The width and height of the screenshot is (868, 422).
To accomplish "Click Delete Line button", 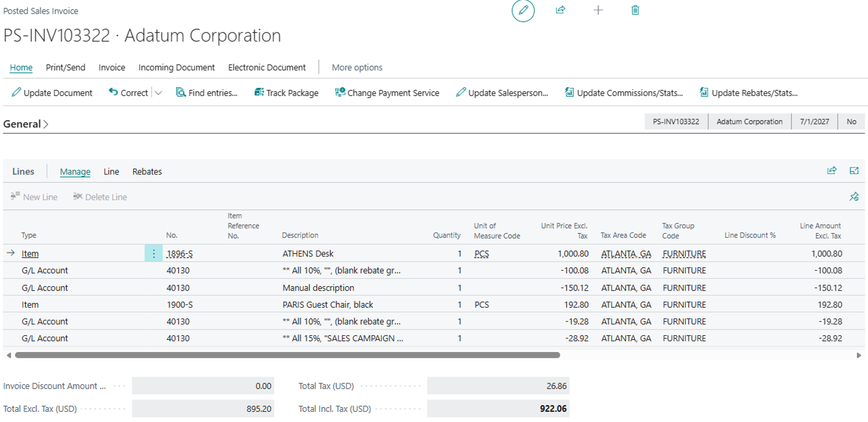I will (x=100, y=197).
